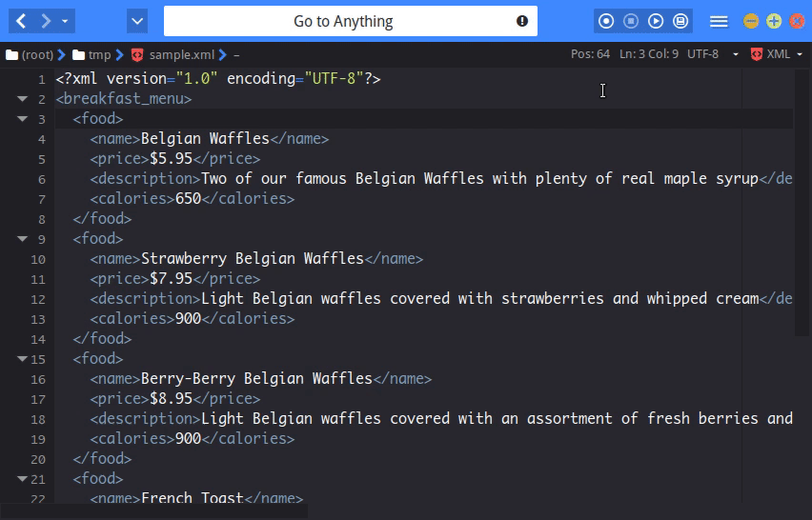Play the last recorded macro
The height and width of the screenshot is (520, 812).
click(x=656, y=21)
